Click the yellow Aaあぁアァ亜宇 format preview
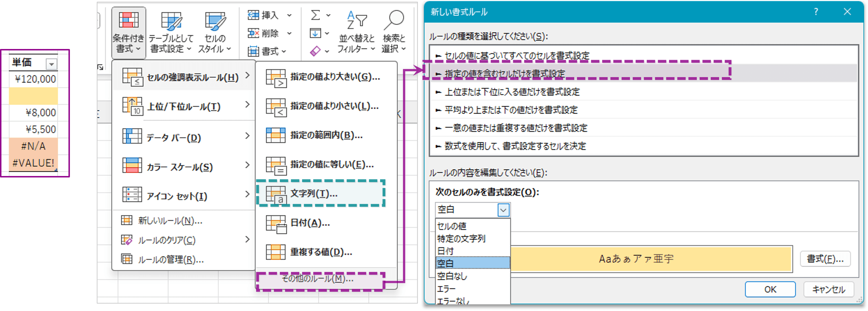 (x=636, y=258)
